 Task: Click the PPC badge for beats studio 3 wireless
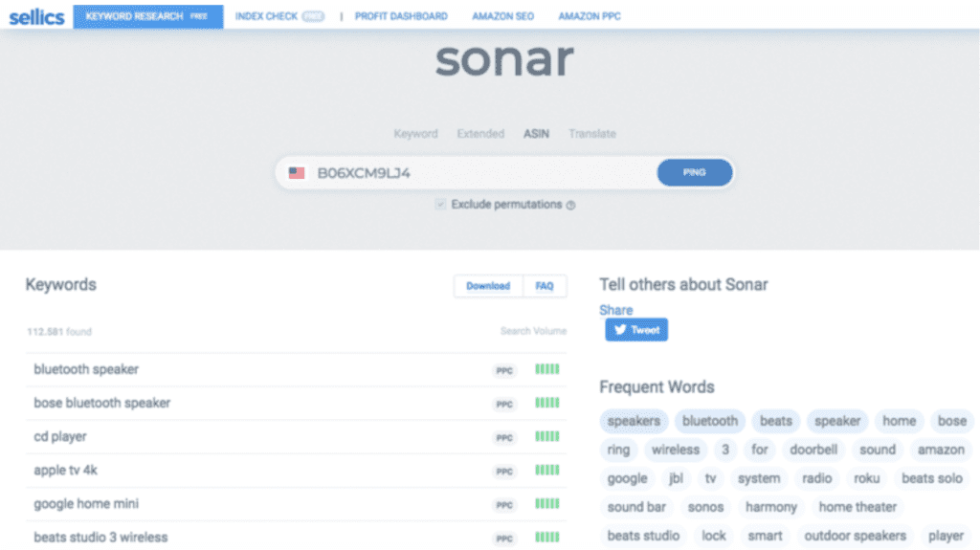[504, 539]
